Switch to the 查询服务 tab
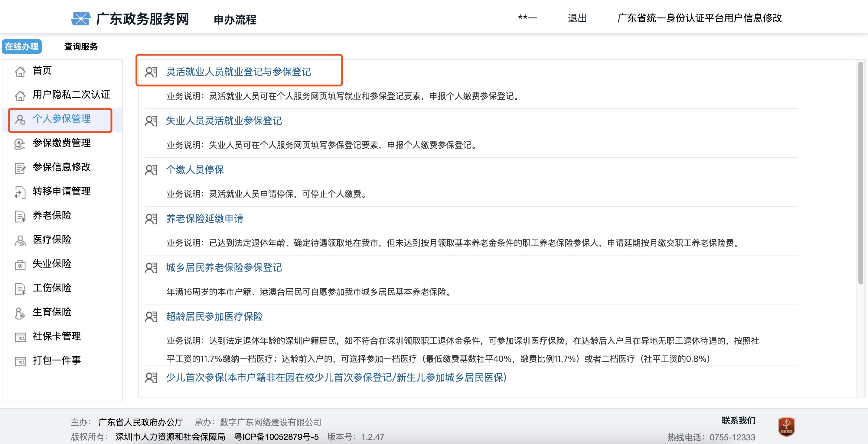The height and width of the screenshot is (444, 868). [x=80, y=47]
